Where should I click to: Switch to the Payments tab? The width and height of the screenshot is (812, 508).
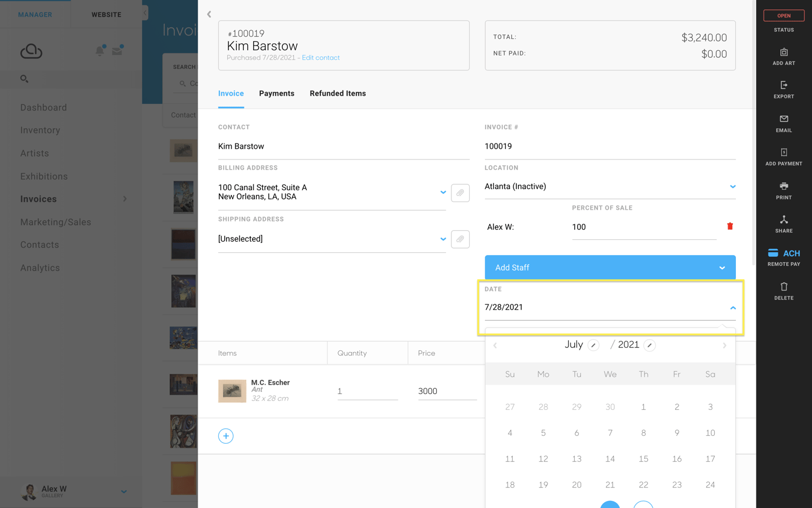[276, 93]
